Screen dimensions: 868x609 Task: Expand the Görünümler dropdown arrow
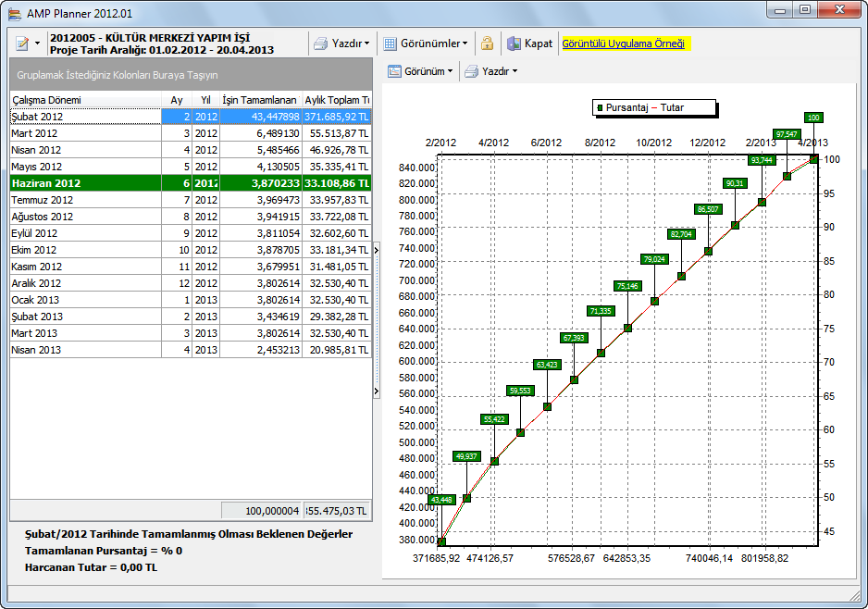pos(465,43)
